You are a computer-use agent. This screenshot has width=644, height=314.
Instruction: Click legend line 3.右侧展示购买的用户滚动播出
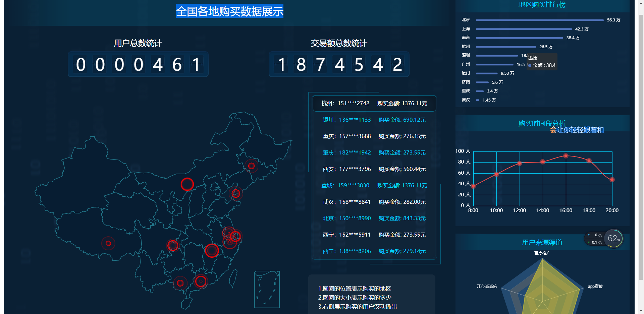click(x=358, y=307)
